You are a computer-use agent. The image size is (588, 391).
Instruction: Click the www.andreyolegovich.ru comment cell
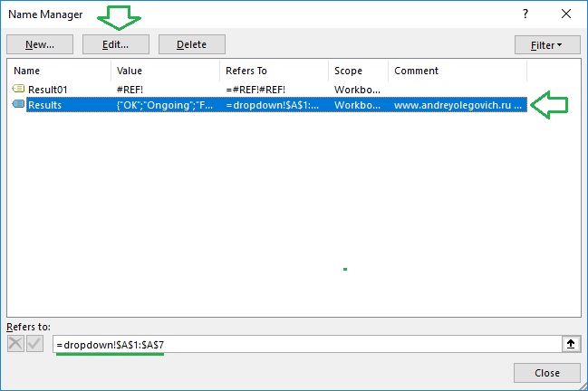point(458,105)
